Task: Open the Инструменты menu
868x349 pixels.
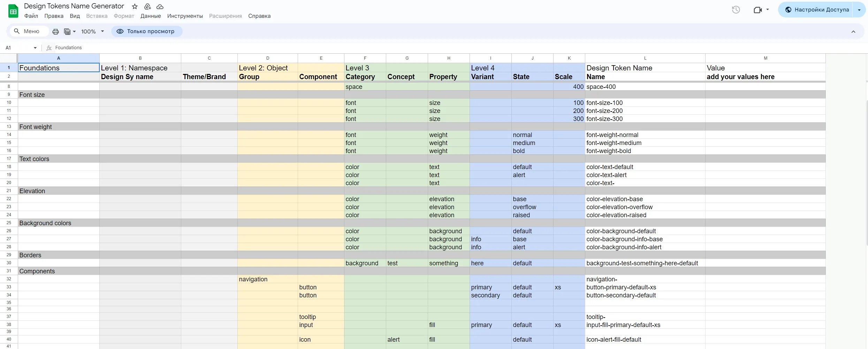Action: click(185, 16)
